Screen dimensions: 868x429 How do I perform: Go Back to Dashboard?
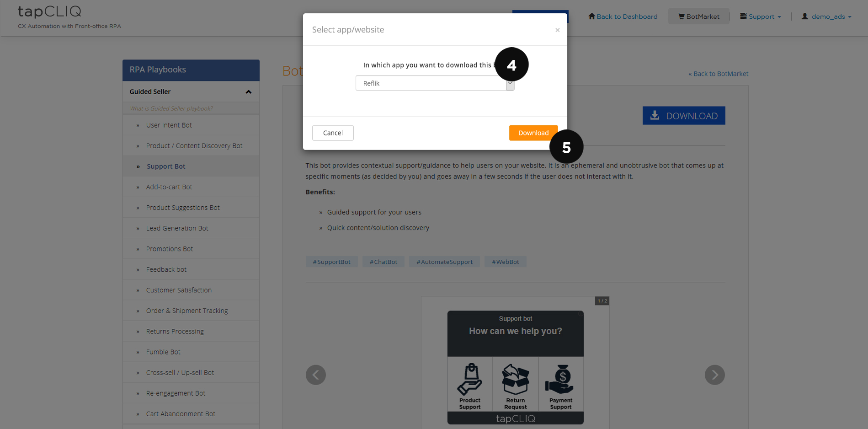tap(623, 16)
